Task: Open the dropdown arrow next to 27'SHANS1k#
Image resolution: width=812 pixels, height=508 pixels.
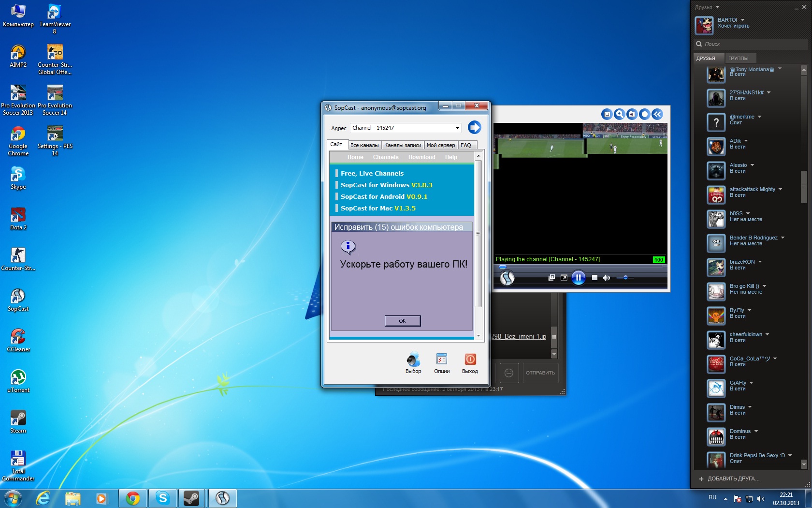Action: point(768,92)
